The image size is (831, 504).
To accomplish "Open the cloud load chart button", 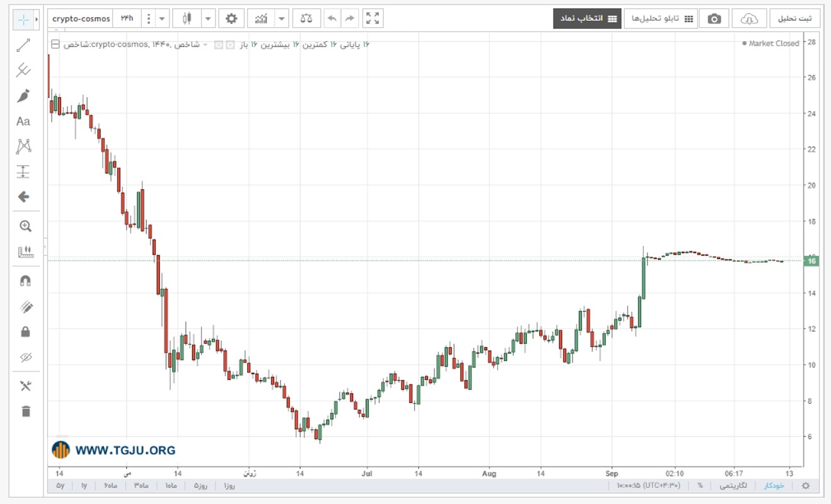I will pyautogui.click(x=749, y=19).
